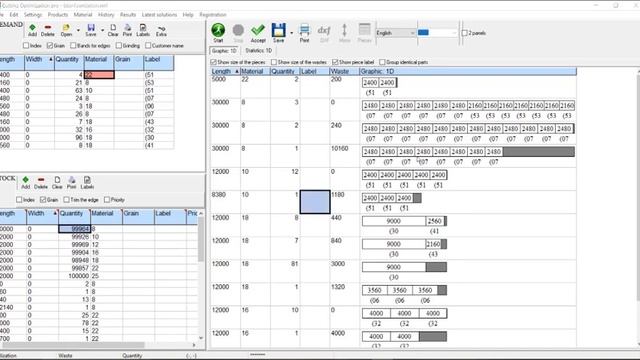Expand the Demand Save dropdown arrow
The height and width of the screenshot is (360, 640).
[102, 31]
